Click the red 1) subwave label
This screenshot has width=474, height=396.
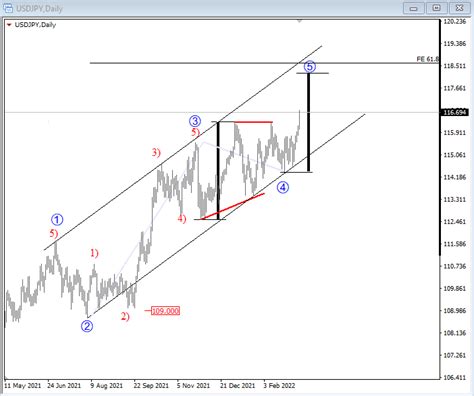coord(94,253)
